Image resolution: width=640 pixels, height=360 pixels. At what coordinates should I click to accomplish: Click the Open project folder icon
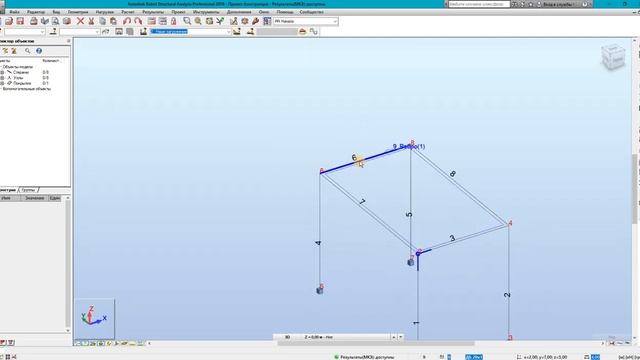[x=9, y=21]
